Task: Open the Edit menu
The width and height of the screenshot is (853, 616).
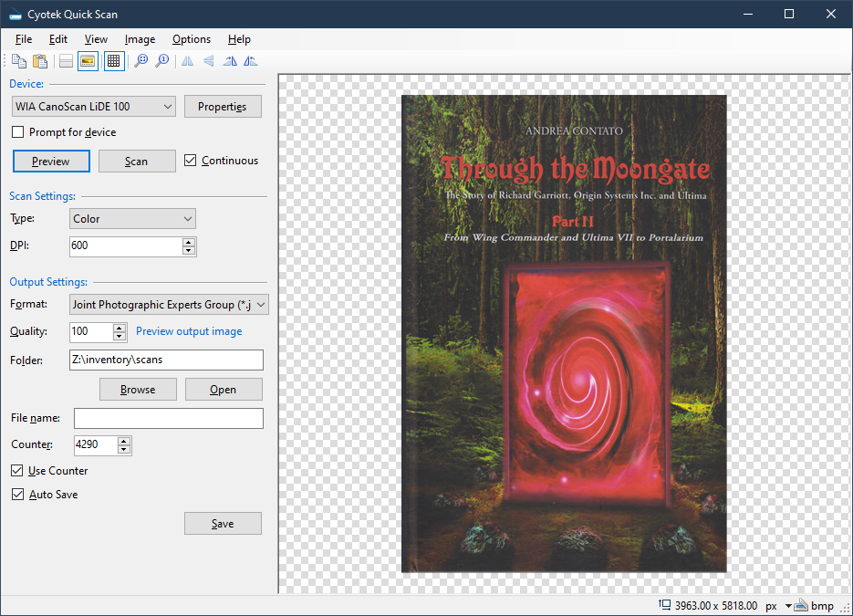Action: coord(58,39)
